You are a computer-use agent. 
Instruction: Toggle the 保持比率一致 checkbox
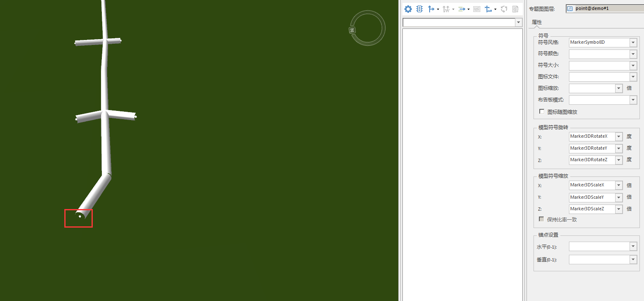tap(542, 219)
